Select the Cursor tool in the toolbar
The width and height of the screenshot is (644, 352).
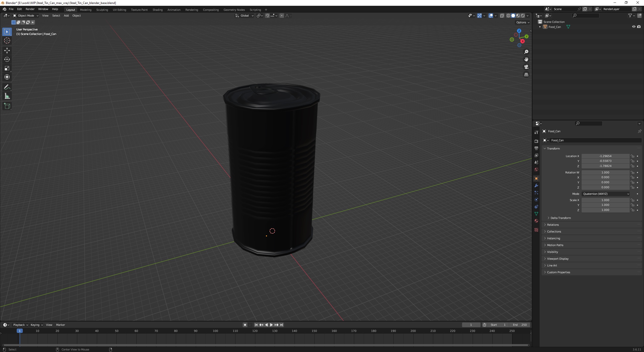pos(7,40)
